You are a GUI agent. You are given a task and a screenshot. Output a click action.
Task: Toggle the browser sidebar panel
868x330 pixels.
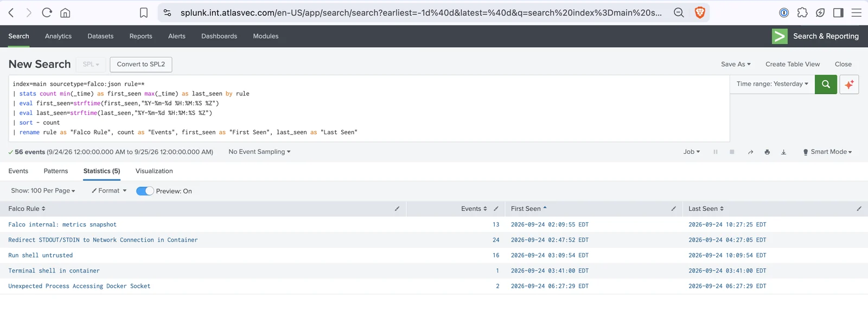(x=838, y=12)
